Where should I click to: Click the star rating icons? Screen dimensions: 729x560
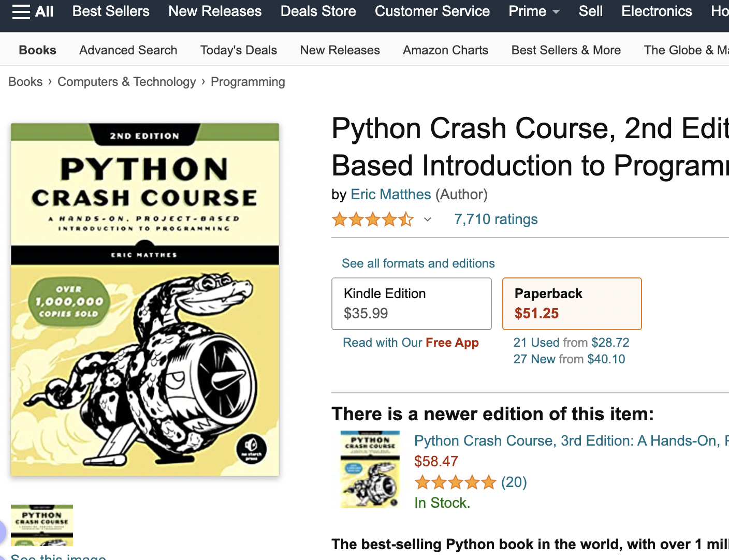click(x=373, y=219)
